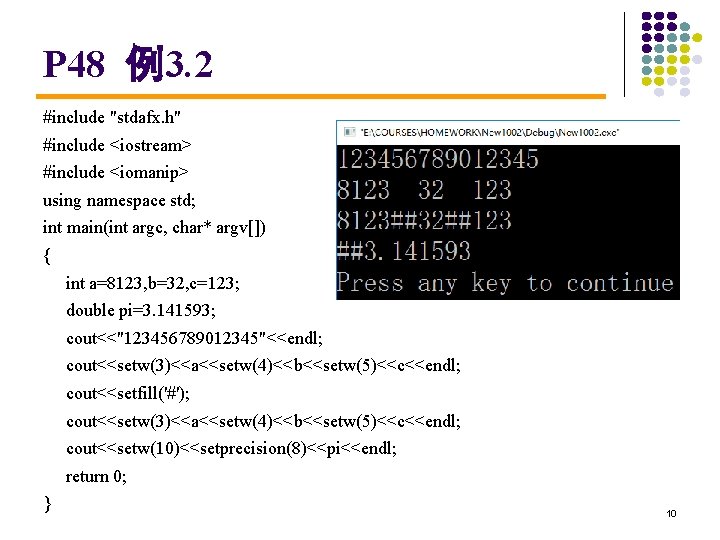The height and width of the screenshot is (540, 720).
Task: Click console output line ##3.141593
Action: [404, 251]
